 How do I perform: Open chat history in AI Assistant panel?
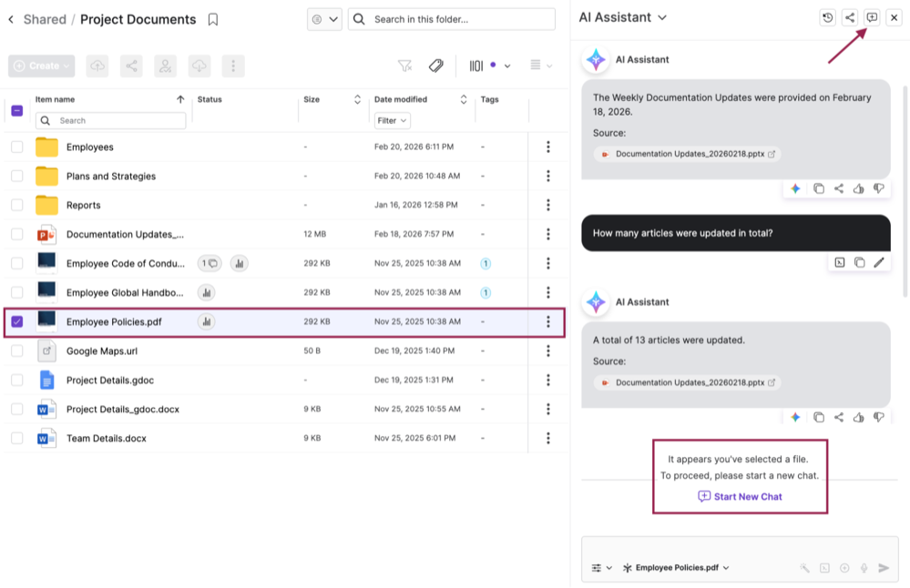(827, 17)
